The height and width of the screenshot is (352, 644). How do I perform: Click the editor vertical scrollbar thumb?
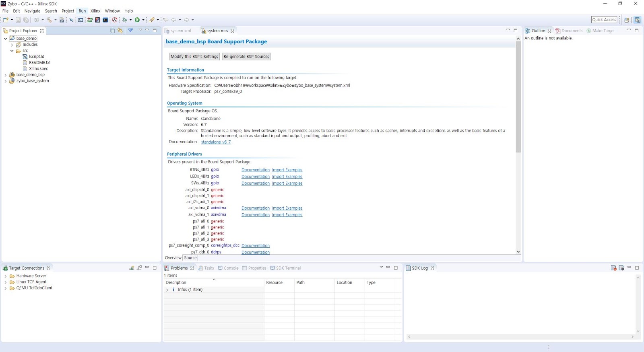point(518,97)
